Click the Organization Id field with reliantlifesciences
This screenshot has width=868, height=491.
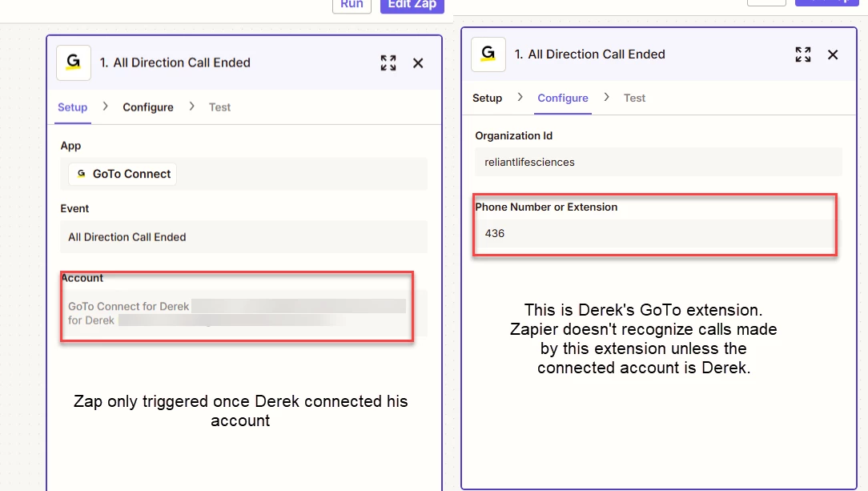658,162
